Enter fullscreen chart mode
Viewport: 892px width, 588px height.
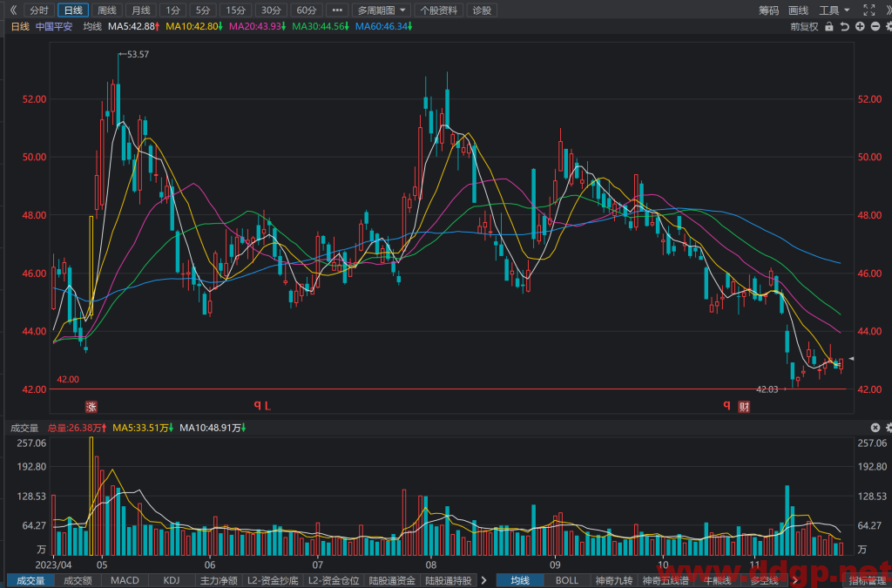868,10
